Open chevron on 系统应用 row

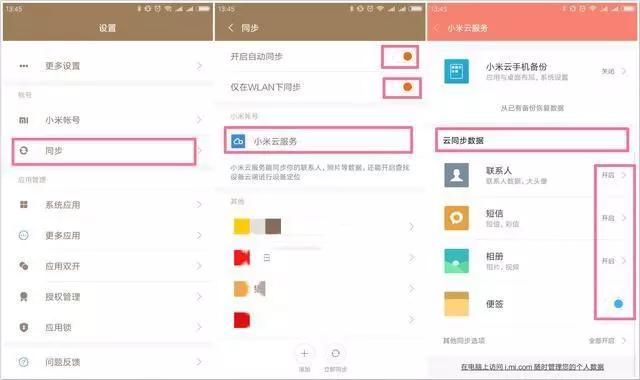pyautogui.click(x=199, y=204)
